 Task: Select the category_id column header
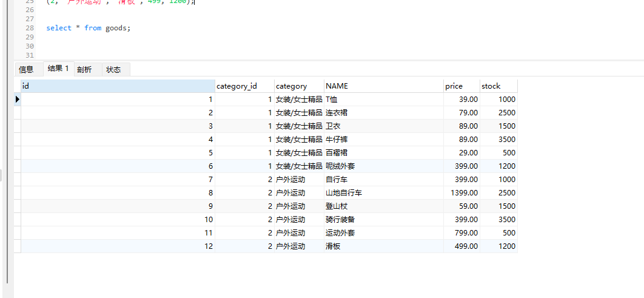(244, 86)
